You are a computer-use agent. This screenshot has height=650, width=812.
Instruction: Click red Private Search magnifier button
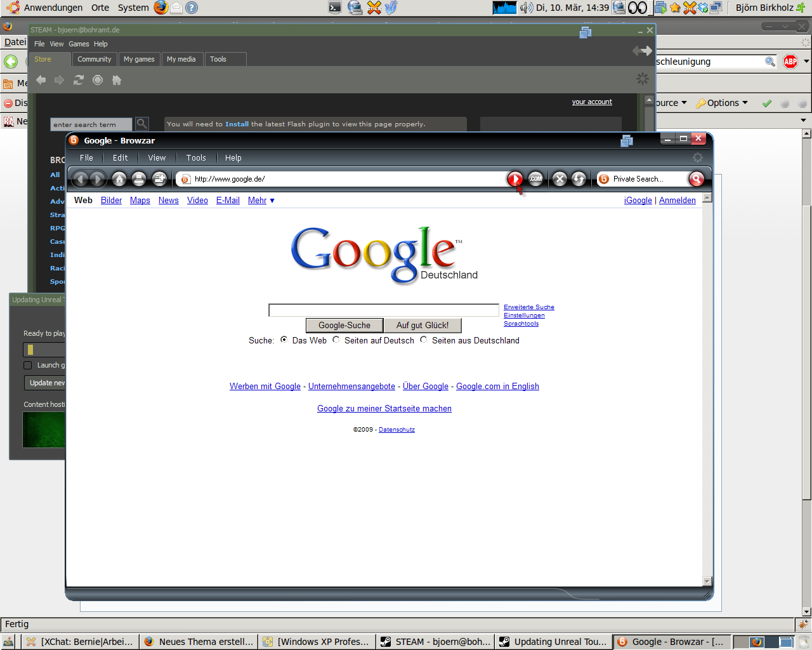pyautogui.click(x=697, y=179)
